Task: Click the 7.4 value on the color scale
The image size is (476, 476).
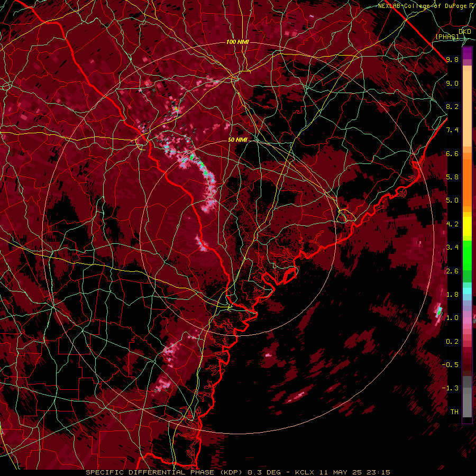Action: click(x=452, y=130)
